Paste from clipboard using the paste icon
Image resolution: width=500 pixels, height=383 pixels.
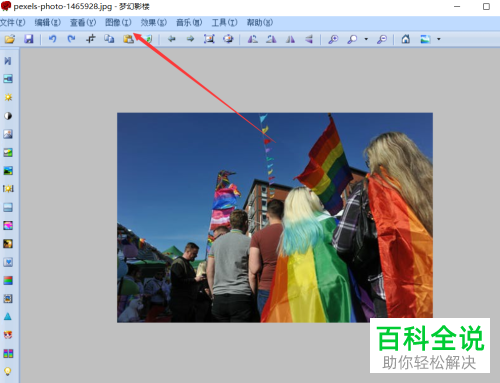tap(128, 39)
